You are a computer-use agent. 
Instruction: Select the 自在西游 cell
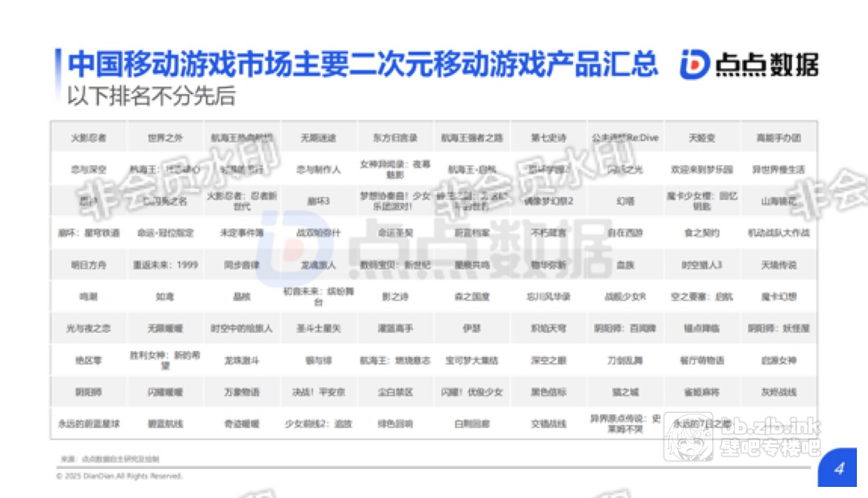(625, 233)
